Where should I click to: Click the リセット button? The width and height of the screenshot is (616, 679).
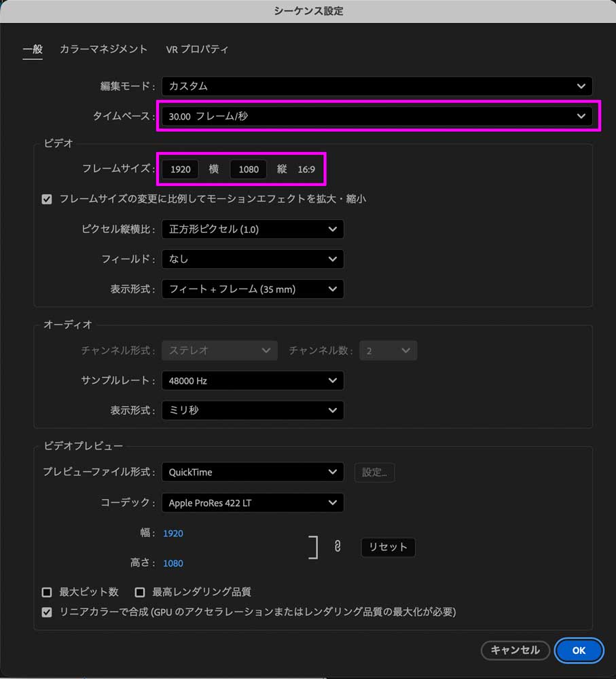tap(388, 547)
